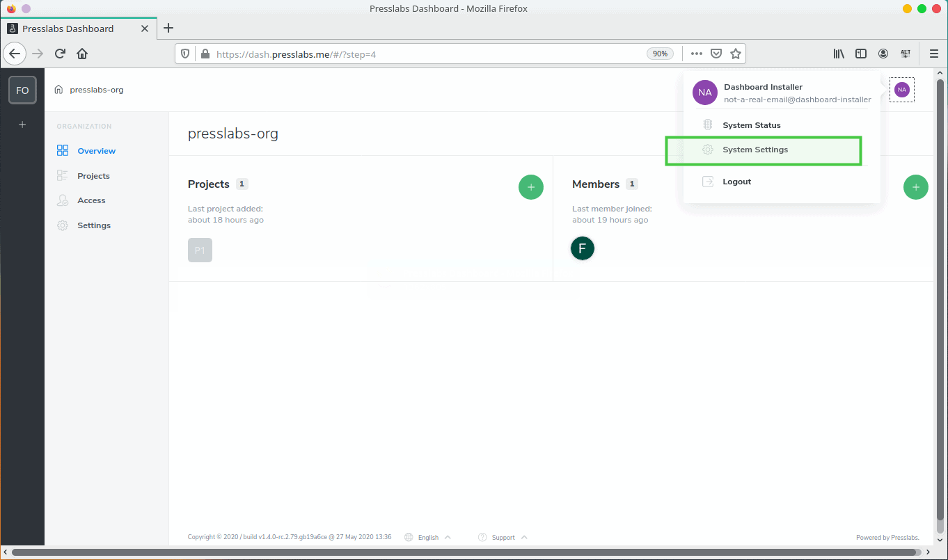Image resolution: width=948 pixels, height=560 pixels.
Task: Click the System Settings gear icon
Action: click(x=708, y=150)
